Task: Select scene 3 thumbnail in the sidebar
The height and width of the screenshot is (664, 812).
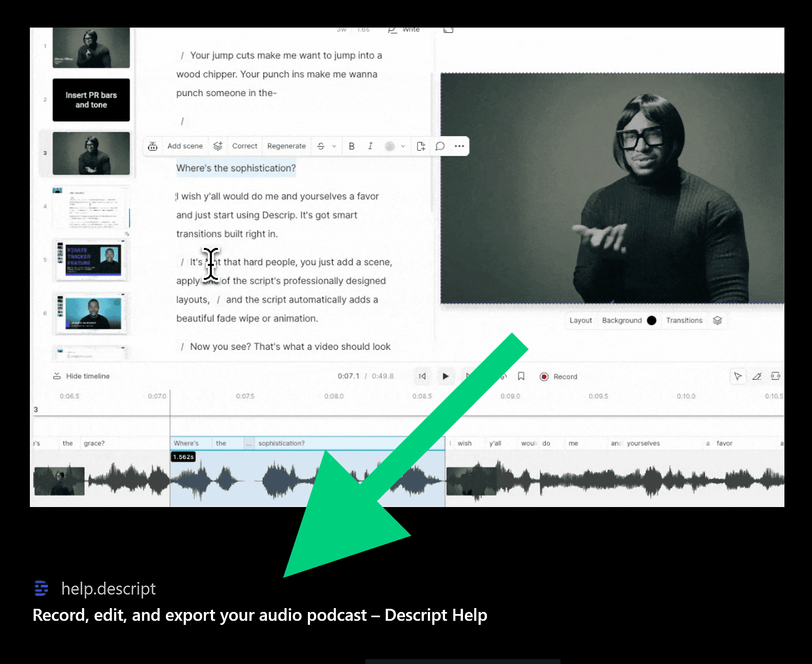Action: (91, 153)
